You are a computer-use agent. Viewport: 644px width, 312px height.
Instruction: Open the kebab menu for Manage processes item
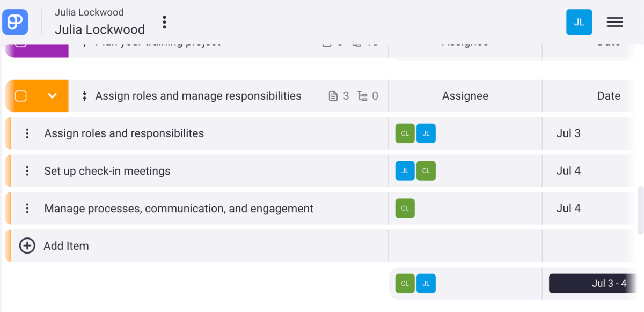[27, 208]
